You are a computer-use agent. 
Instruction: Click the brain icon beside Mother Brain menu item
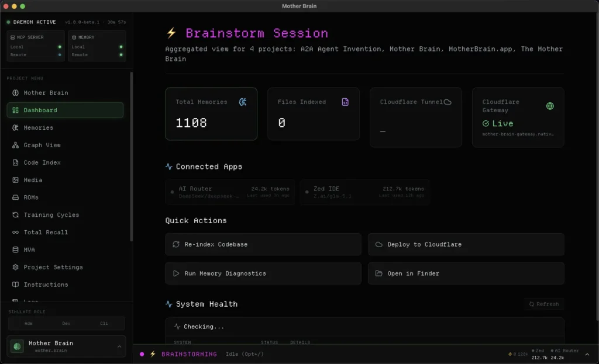click(15, 93)
